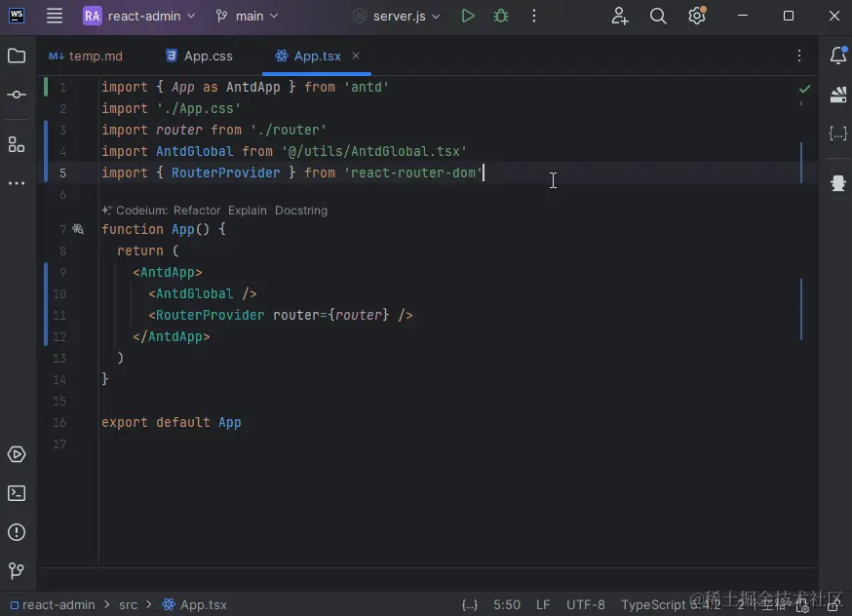Open the braces tool window on right sidebar

click(x=838, y=134)
